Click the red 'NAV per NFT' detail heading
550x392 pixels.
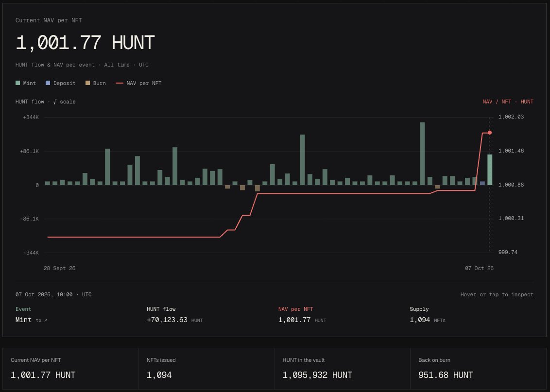[296, 309]
